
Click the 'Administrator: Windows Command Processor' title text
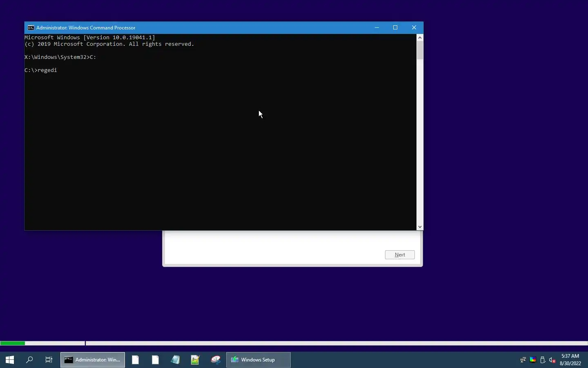click(86, 28)
